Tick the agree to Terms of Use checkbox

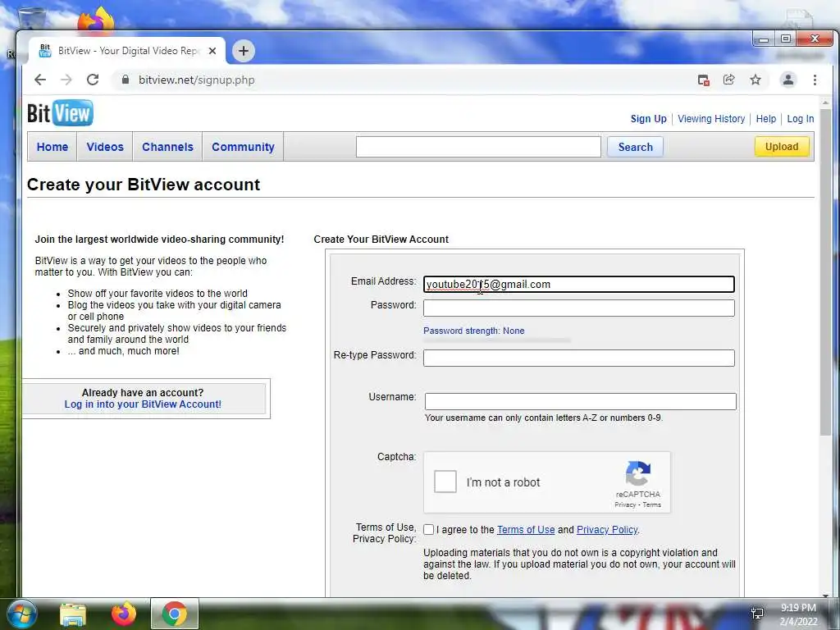coord(428,530)
